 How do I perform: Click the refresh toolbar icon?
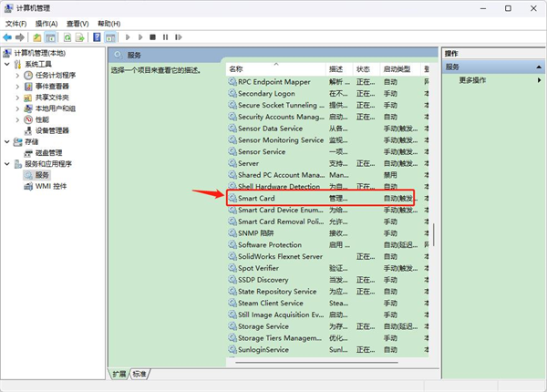coord(67,37)
